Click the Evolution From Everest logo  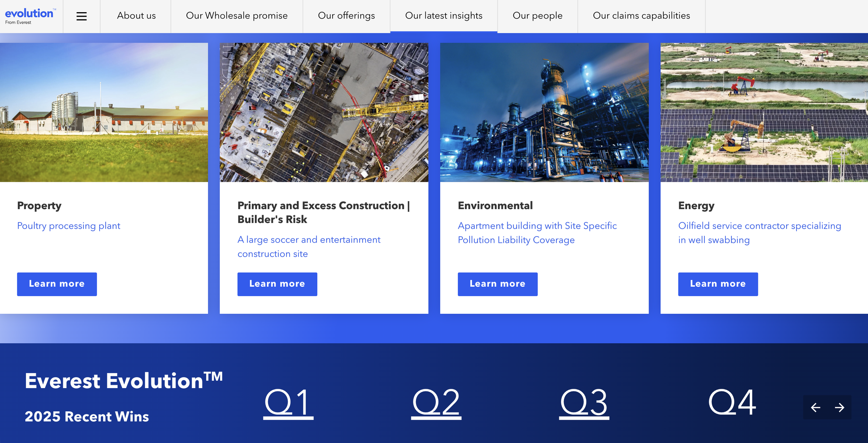(30, 16)
